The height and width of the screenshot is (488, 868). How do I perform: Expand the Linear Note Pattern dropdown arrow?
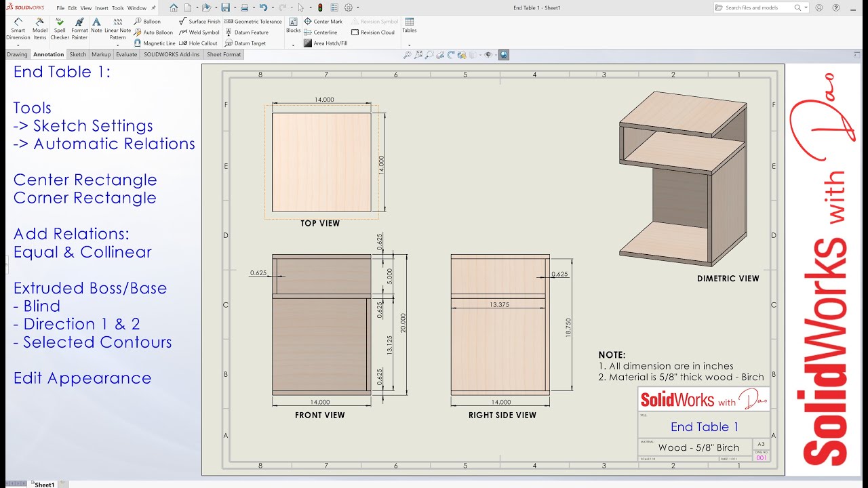click(117, 45)
